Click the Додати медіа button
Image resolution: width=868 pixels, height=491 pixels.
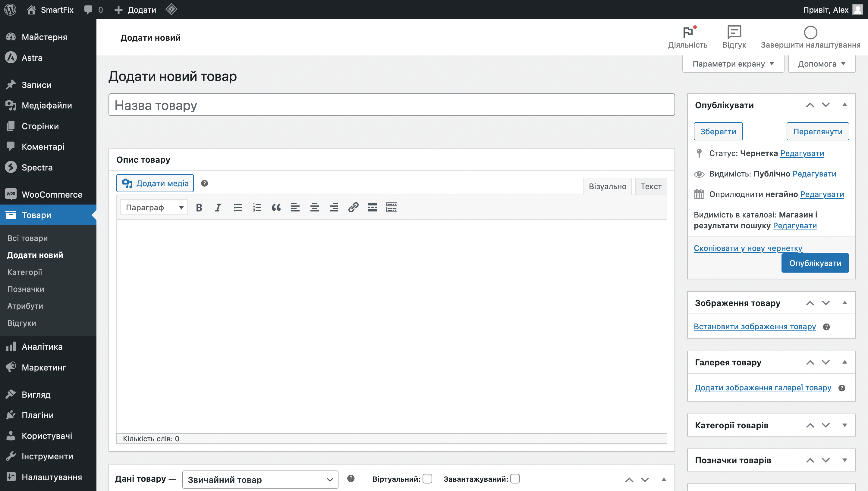coord(155,183)
